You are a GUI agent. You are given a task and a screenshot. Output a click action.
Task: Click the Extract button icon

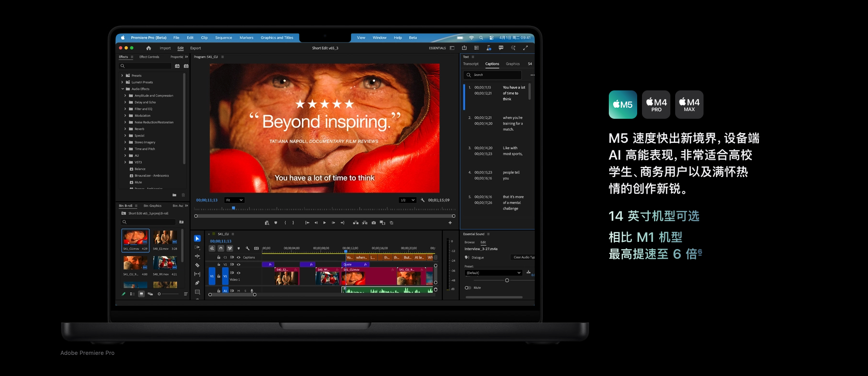365,223
